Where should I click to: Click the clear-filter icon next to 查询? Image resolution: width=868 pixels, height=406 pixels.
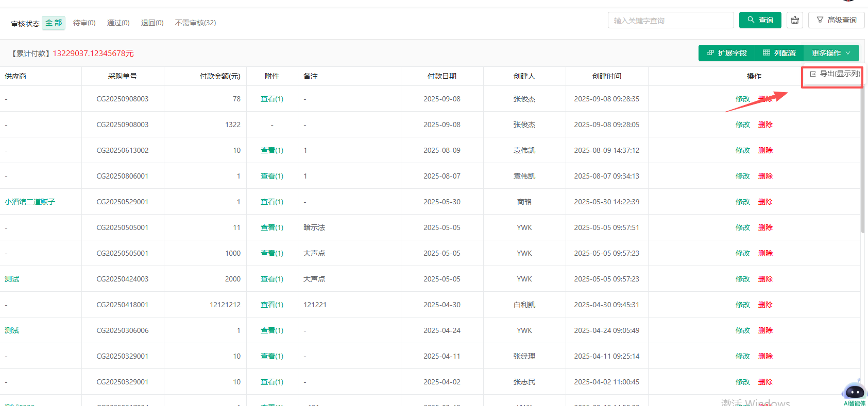tap(795, 20)
